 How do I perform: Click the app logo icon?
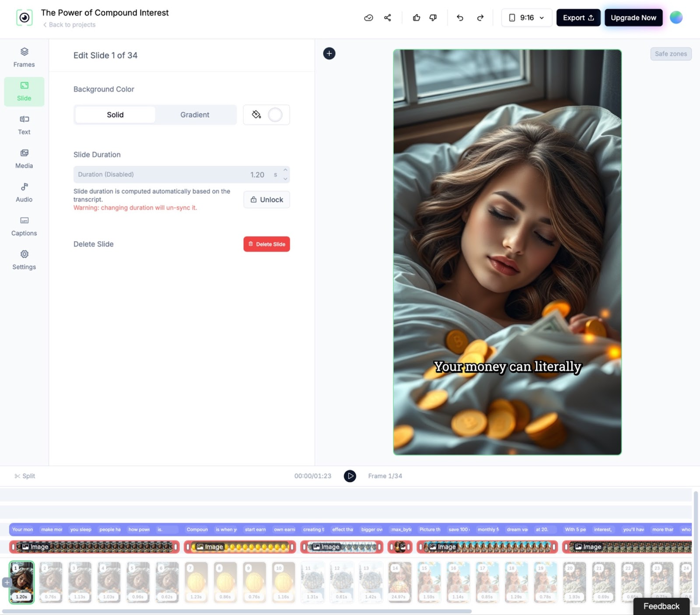pyautogui.click(x=24, y=18)
